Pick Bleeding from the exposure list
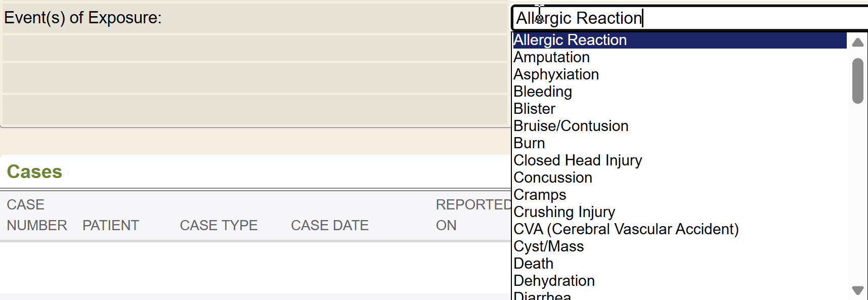Viewport: 868px width, 300px height. coord(543,92)
